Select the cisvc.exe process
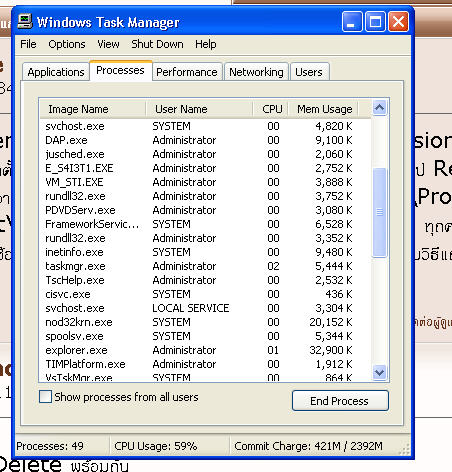This screenshot has height=472, width=452. tap(205, 294)
